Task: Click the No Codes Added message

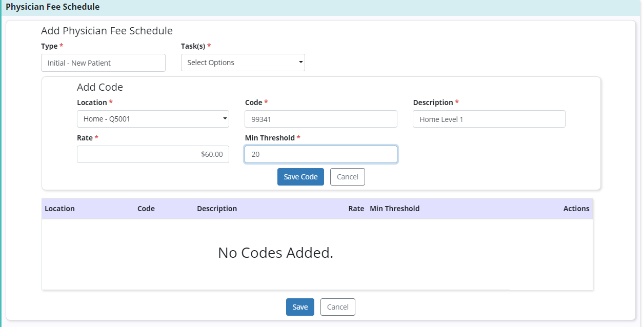Action: [275, 253]
